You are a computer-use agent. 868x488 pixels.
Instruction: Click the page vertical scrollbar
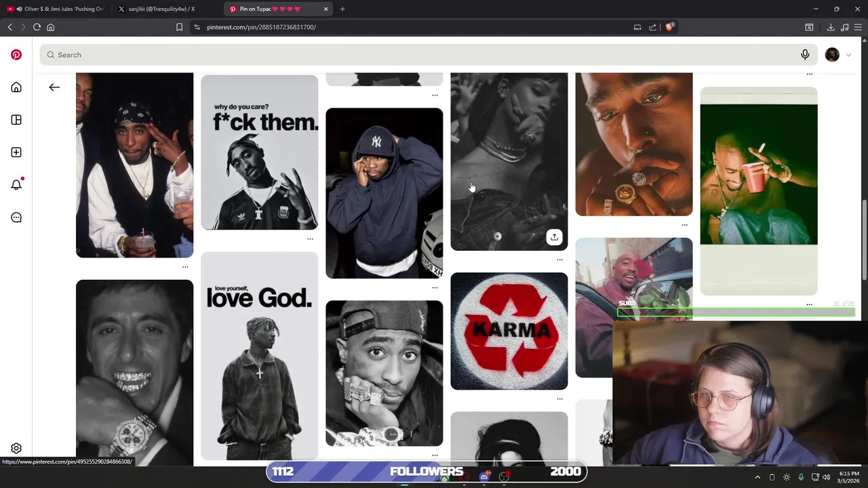(x=864, y=239)
